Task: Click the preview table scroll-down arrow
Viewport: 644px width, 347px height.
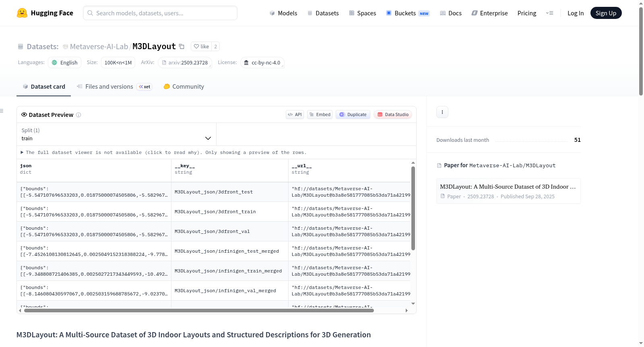Action: click(x=413, y=303)
